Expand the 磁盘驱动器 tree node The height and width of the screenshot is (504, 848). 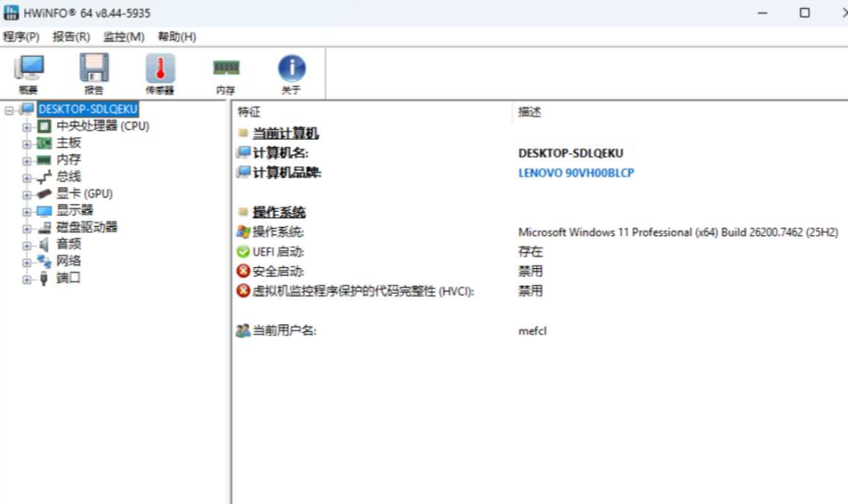tap(26, 228)
